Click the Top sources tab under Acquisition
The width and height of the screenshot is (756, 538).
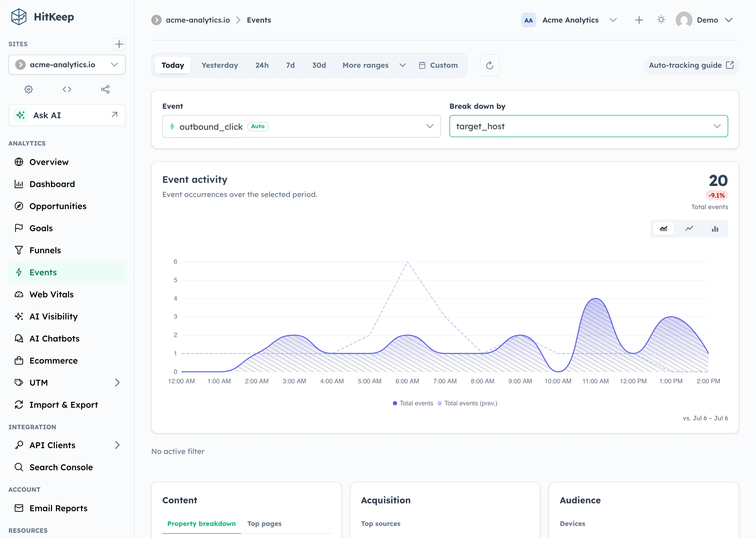[381, 524]
